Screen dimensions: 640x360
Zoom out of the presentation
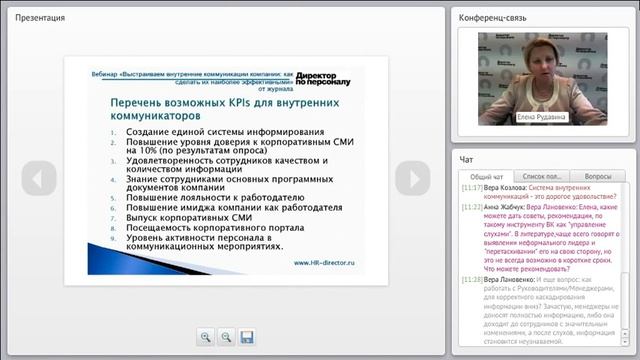tap(226, 337)
